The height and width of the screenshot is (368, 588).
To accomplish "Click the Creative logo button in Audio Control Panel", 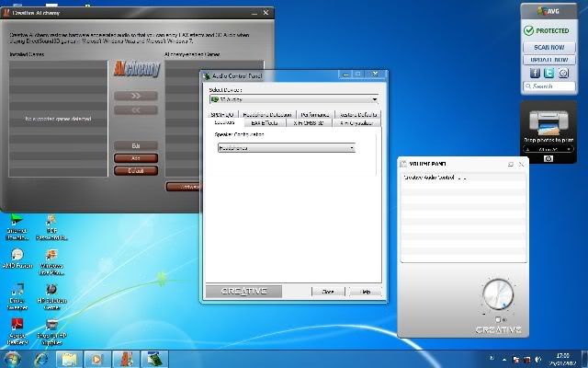I will pos(243,291).
